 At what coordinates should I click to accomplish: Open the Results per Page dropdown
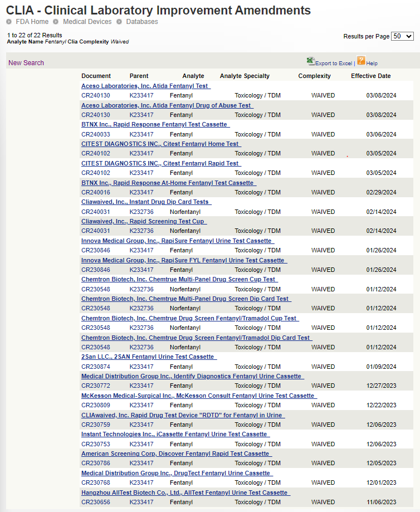[x=402, y=36]
